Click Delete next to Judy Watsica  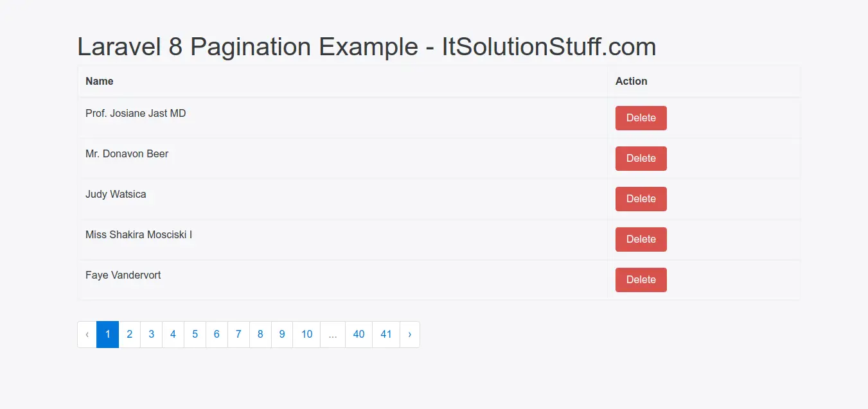pos(641,199)
